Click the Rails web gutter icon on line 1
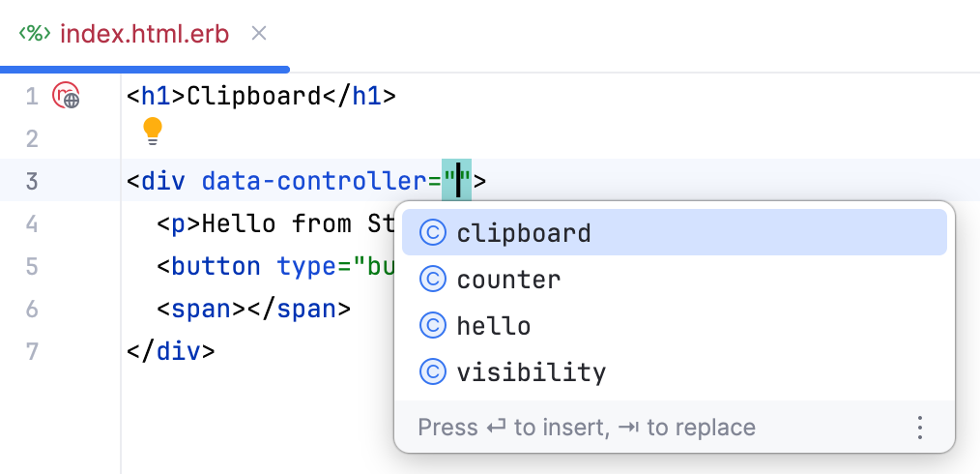Screen dimensions: 980x474 click(67, 96)
